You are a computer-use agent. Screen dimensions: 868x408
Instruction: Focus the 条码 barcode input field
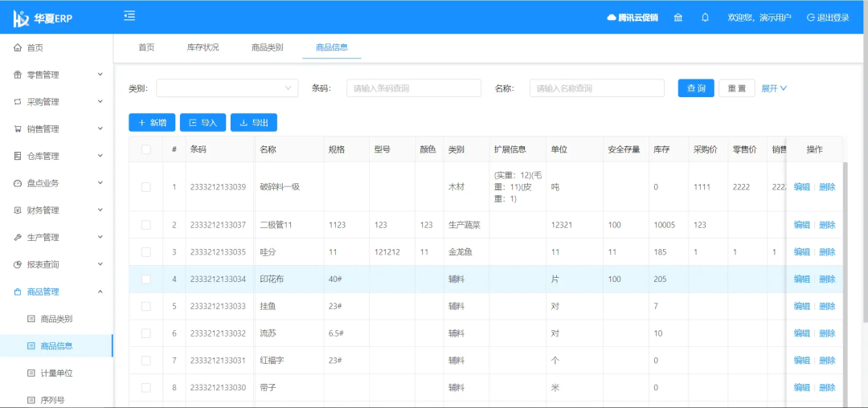[x=414, y=88]
